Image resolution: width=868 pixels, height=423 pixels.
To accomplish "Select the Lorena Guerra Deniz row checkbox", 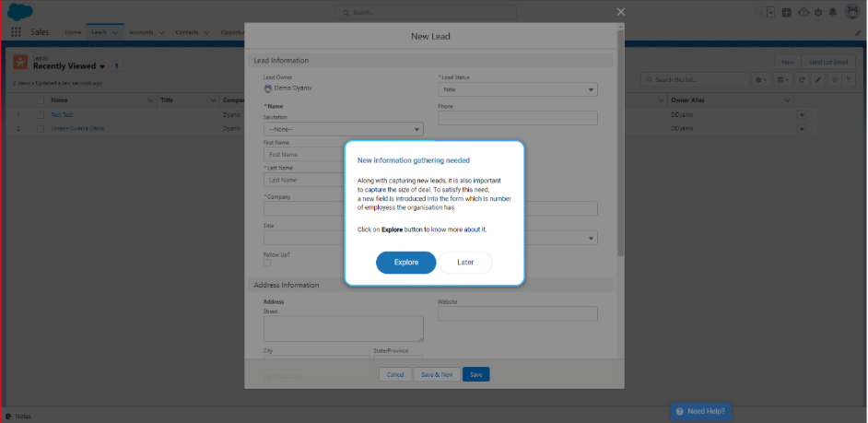I will click(x=40, y=128).
